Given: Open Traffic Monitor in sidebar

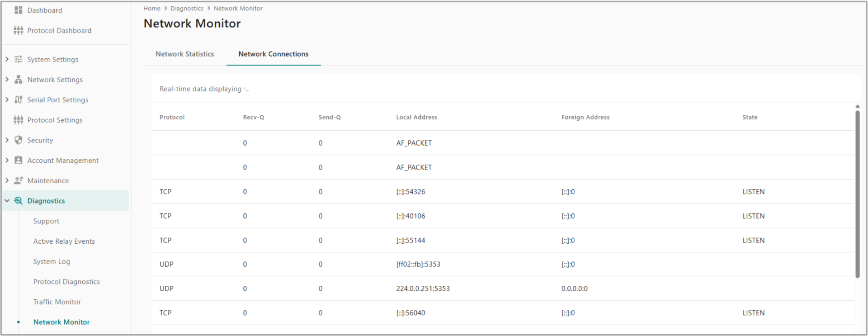Looking at the screenshot, I should (x=57, y=302).
